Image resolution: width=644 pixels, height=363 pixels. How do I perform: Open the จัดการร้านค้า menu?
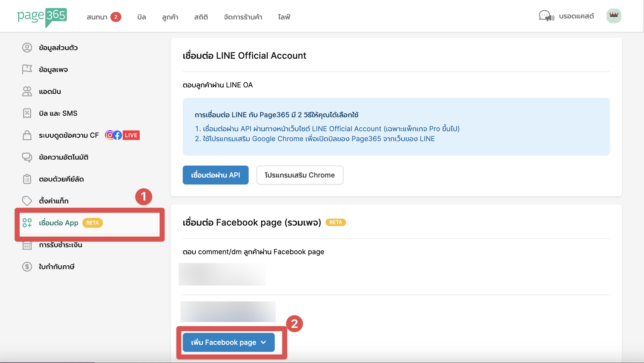click(x=243, y=17)
